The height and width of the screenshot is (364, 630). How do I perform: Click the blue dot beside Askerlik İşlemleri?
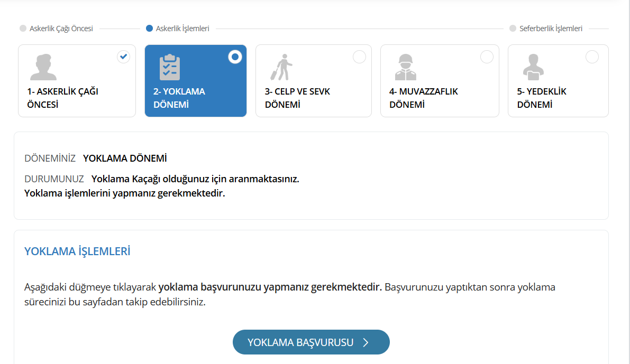(149, 29)
